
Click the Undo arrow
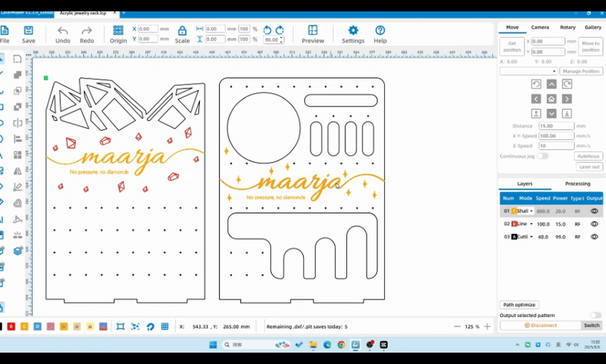63,30
